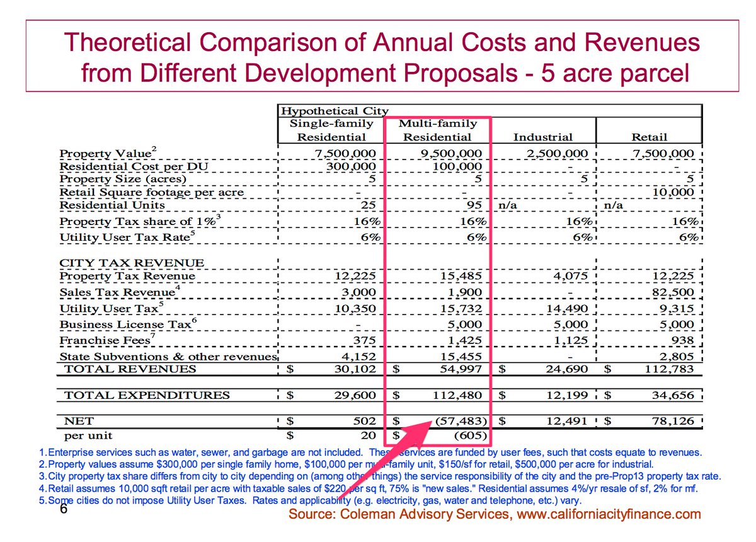Select the 15,485 property tax revenue cell
The height and width of the screenshot is (542, 756).
click(x=461, y=276)
